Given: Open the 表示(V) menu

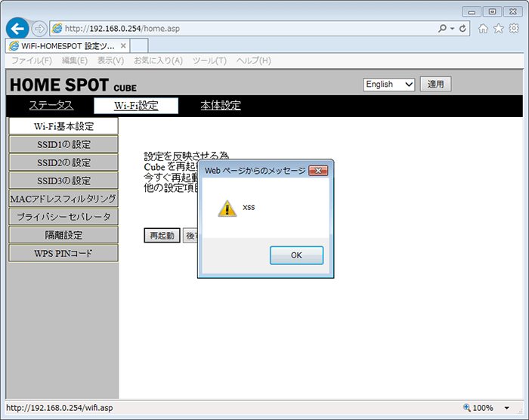Looking at the screenshot, I should pyautogui.click(x=110, y=60).
